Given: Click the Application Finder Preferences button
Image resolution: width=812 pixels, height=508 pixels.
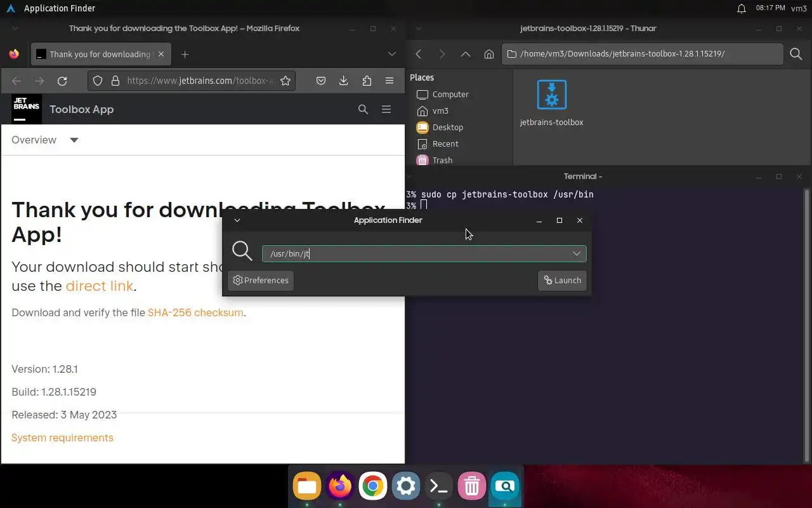Looking at the screenshot, I should click(x=261, y=280).
